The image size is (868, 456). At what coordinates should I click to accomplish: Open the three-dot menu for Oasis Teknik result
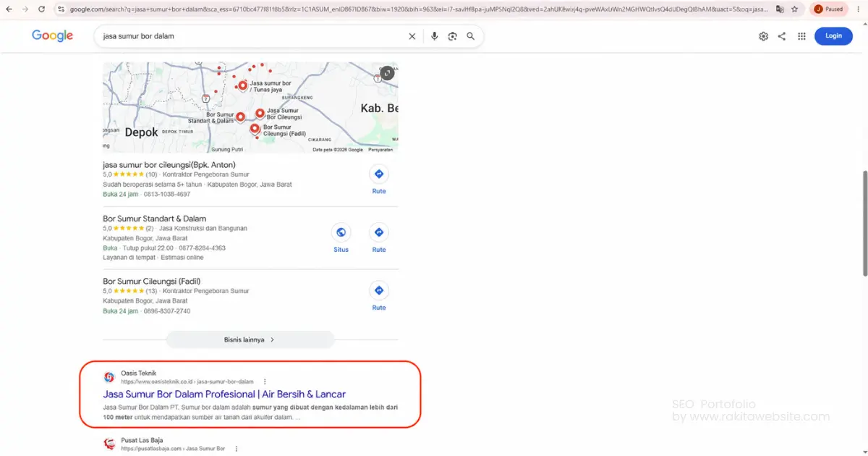point(265,381)
